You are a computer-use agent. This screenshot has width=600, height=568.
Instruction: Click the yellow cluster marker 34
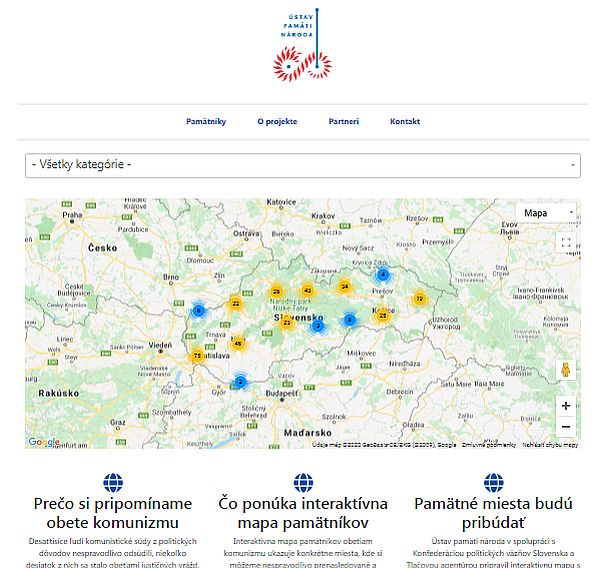pyautogui.click(x=344, y=287)
